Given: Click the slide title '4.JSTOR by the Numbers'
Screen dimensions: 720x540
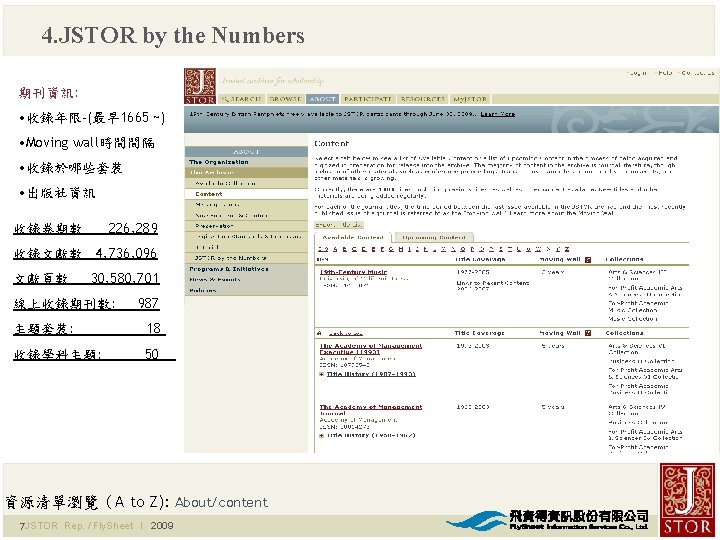Looking at the screenshot, I should coord(173,35).
